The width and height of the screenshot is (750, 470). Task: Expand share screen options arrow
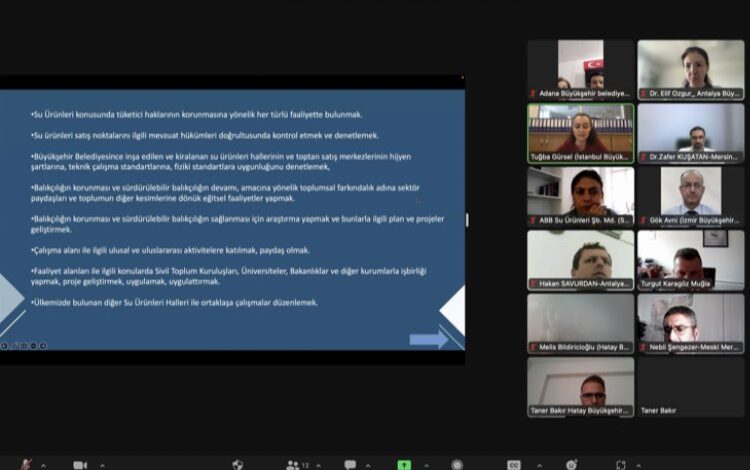pos(425,464)
